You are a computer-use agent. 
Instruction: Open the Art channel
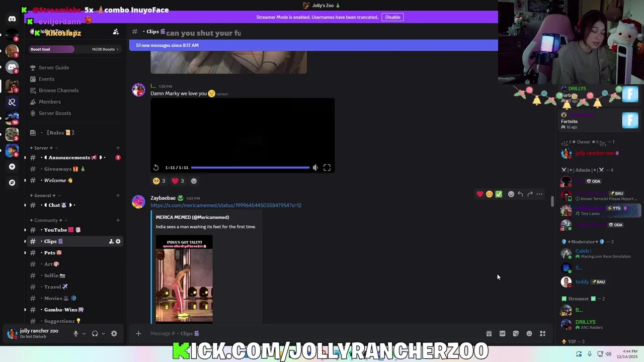[x=75, y=264]
